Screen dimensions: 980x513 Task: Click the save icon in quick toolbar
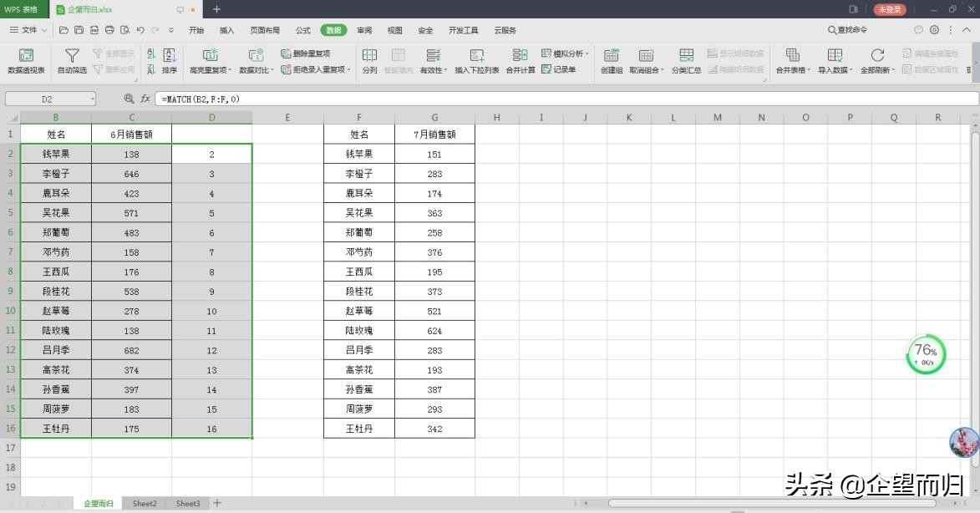79,30
